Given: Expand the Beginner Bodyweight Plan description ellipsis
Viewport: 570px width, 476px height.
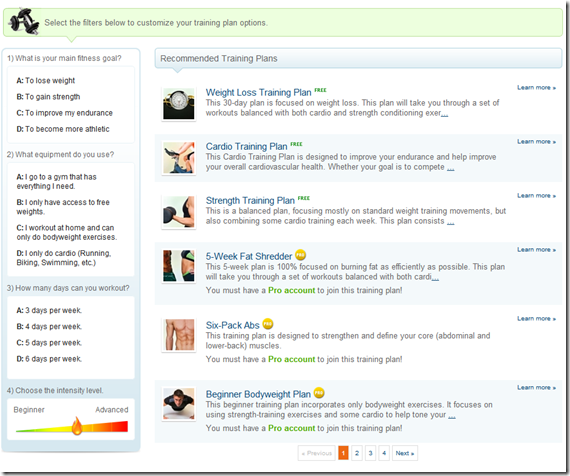Looking at the screenshot, I should (452, 416).
